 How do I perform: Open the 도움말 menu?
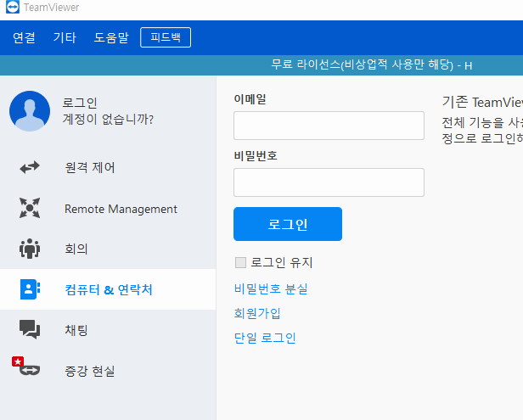[x=111, y=37]
